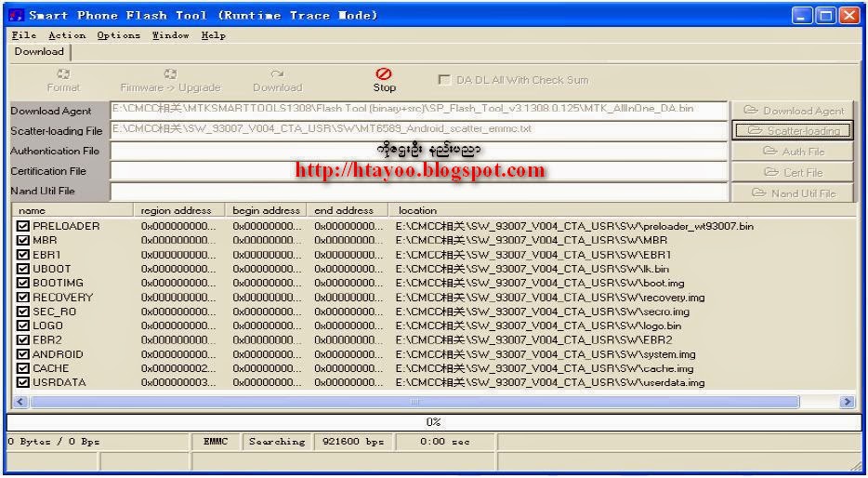Open the Help menu
The image size is (868, 478).
coord(213,35)
